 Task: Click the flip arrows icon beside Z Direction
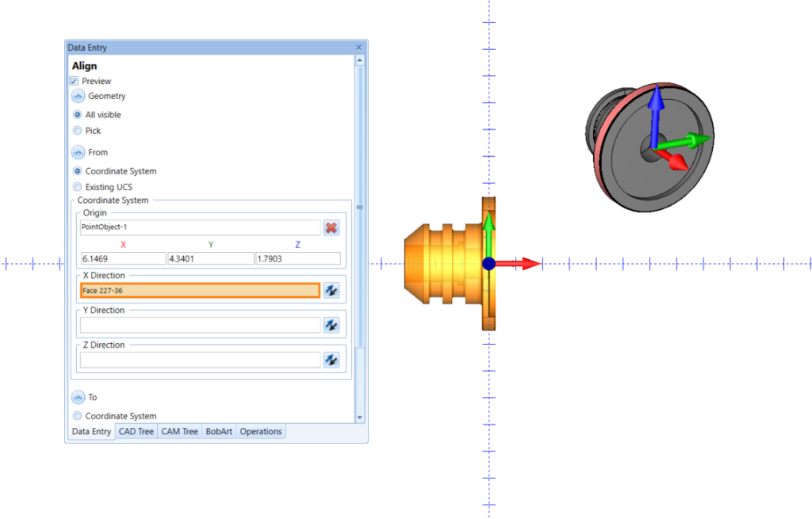pyautogui.click(x=331, y=359)
